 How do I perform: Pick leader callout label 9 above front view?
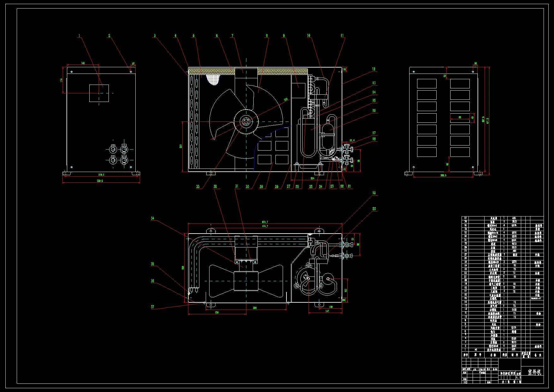[x=284, y=36]
